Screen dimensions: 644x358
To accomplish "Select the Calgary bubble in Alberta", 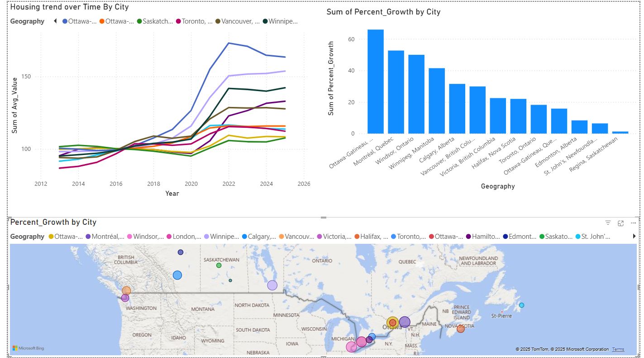I will [x=177, y=275].
